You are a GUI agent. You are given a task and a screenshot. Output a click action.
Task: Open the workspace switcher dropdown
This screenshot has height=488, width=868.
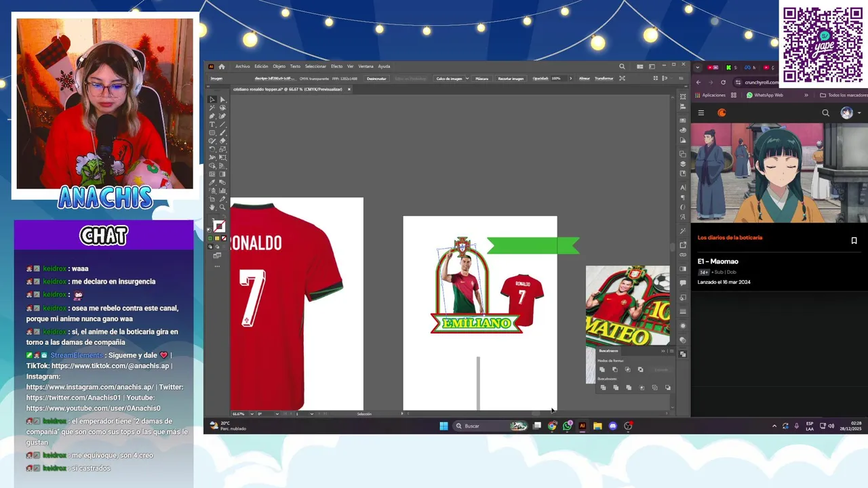pyautogui.click(x=652, y=66)
